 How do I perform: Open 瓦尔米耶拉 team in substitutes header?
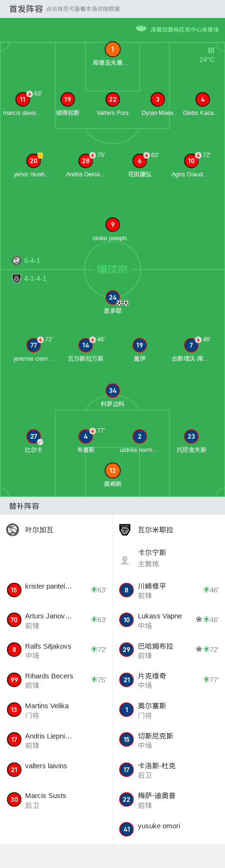point(169,530)
